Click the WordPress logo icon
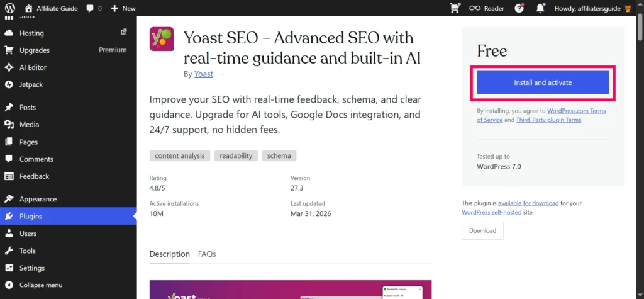 pyautogui.click(x=10, y=8)
